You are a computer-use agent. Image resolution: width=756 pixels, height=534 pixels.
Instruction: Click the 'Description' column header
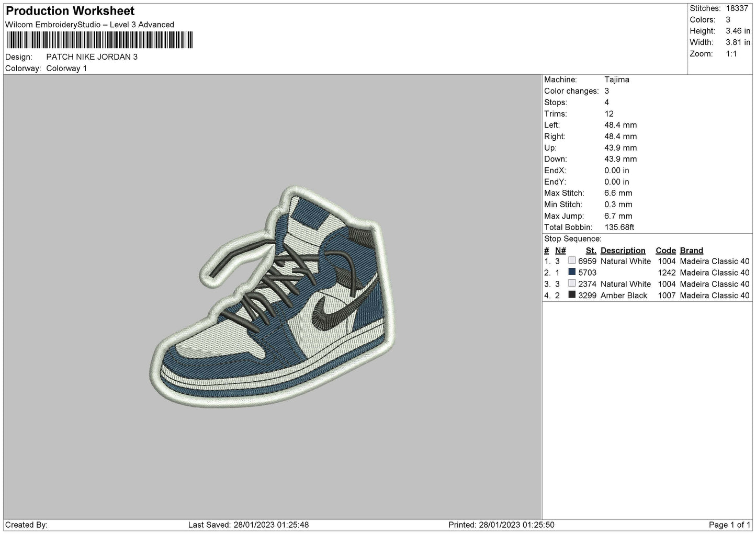623,251
